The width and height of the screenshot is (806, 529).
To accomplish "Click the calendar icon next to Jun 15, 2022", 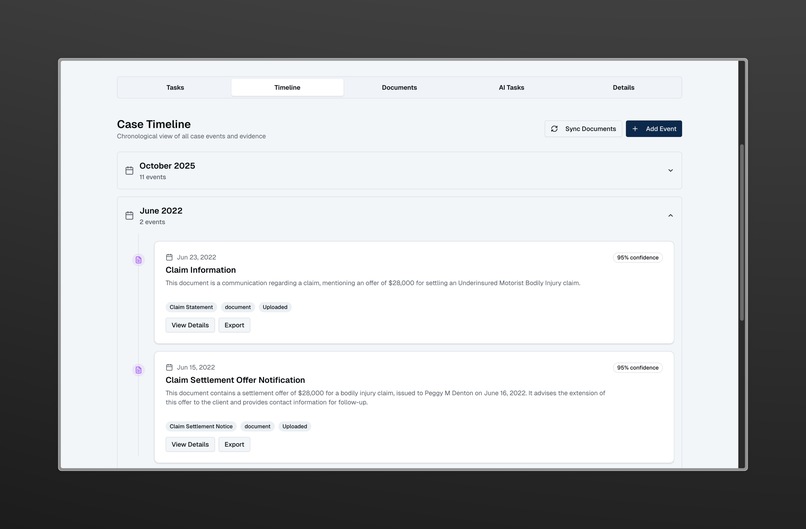I will coord(169,367).
